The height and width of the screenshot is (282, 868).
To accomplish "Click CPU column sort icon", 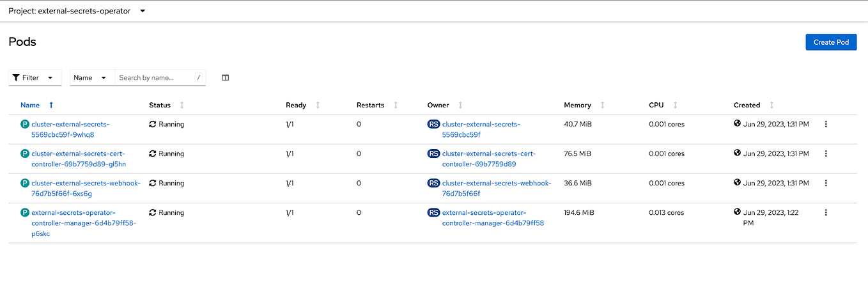I will [675, 105].
